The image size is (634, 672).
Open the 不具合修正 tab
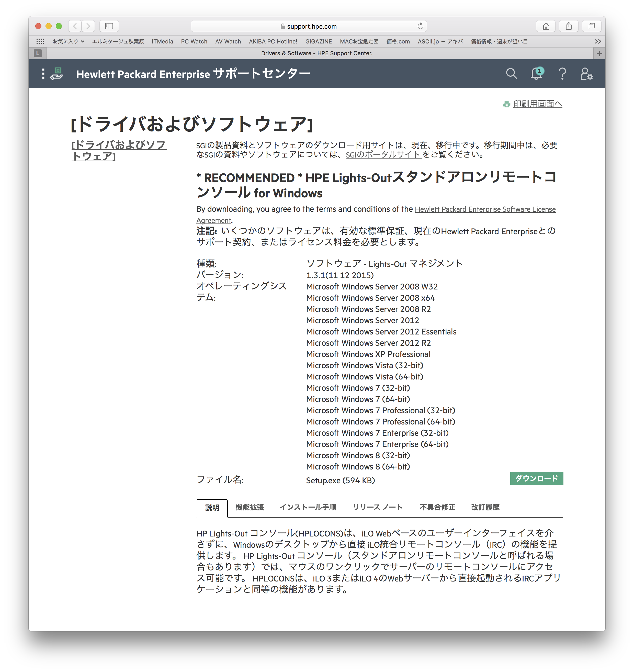[437, 507]
